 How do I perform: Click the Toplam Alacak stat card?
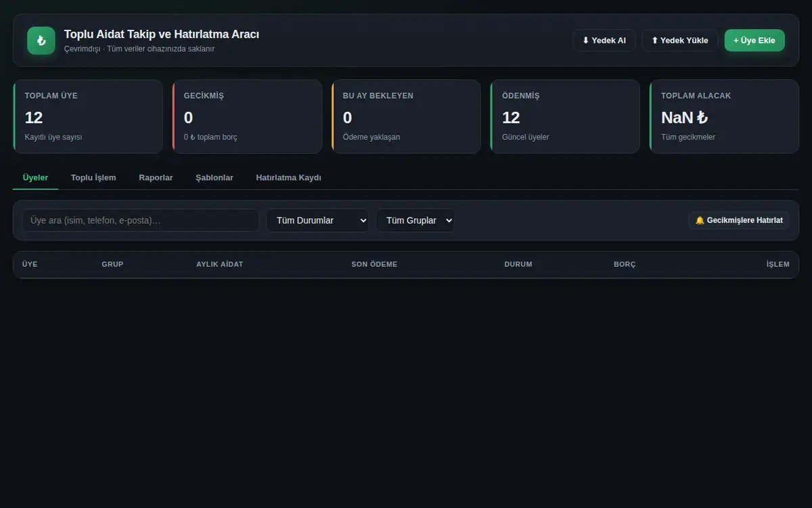(724, 117)
